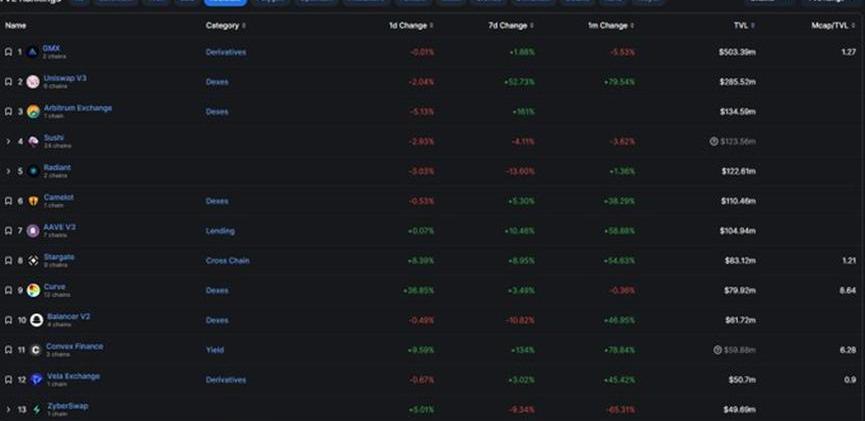
Task: Click the Uniswap V3 pink logo
Action: [33, 82]
